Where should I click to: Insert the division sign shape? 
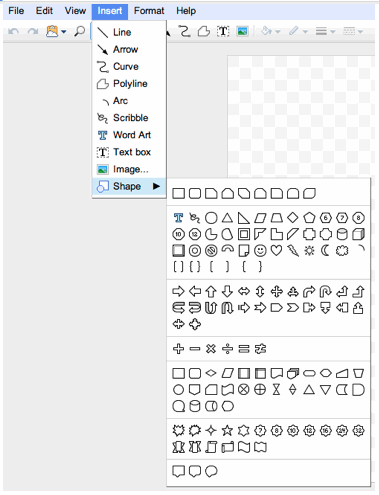click(227, 349)
